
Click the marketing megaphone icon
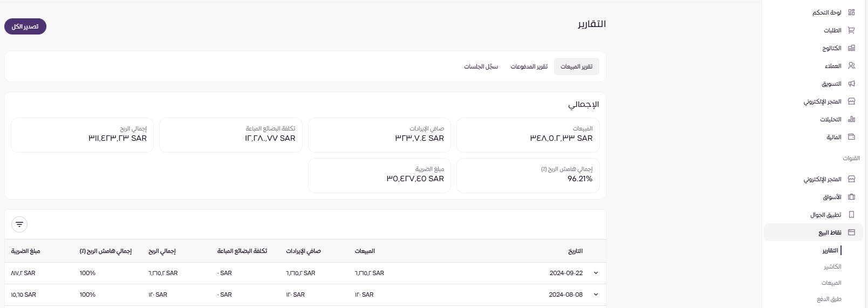pos(851,84)
